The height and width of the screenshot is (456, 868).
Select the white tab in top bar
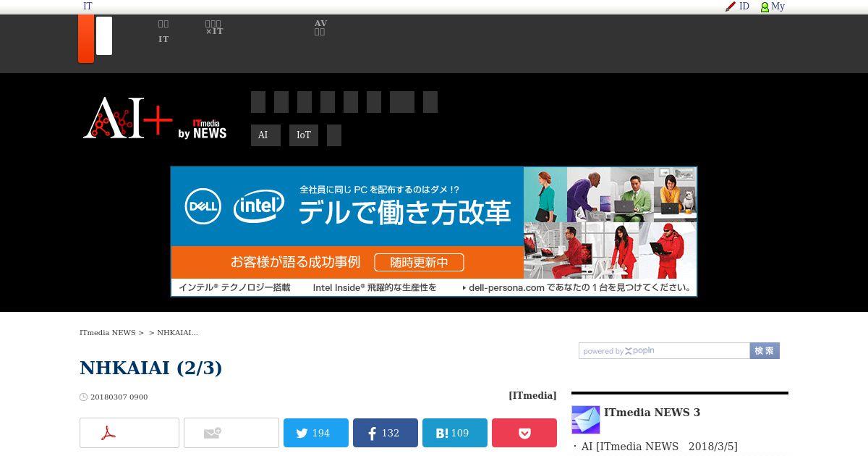tap(104, 36)
